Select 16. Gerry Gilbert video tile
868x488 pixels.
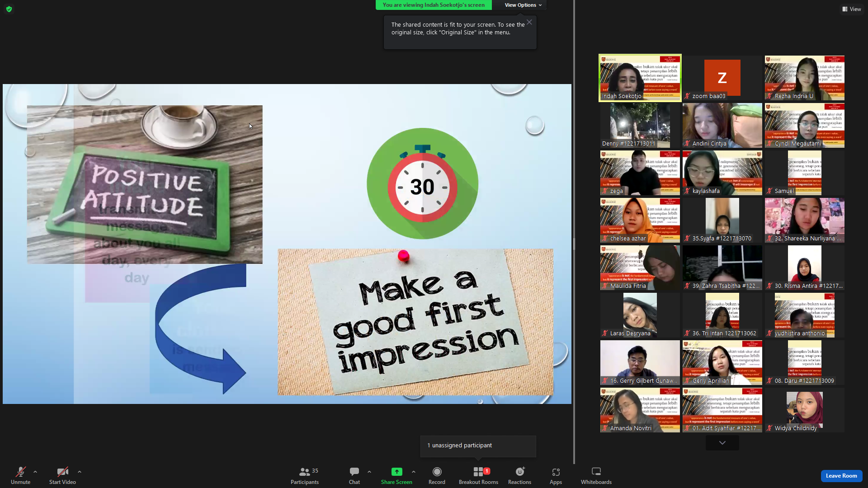[640, 362]
